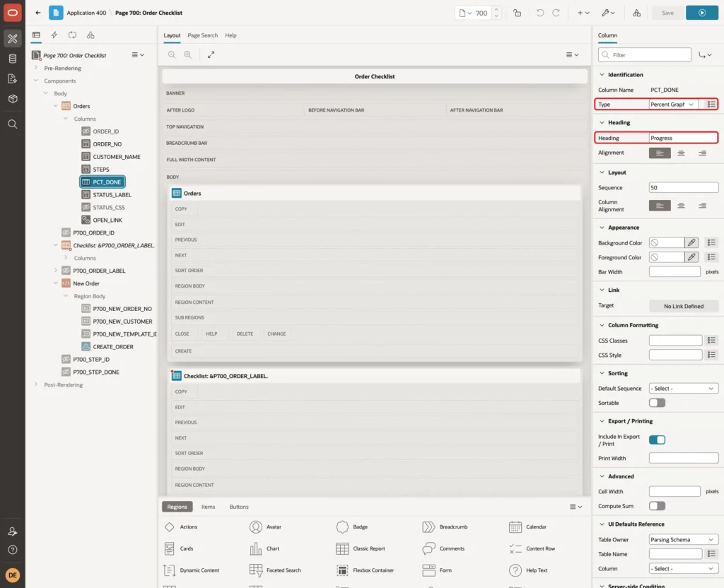Select the CREATE_ORDER button in the tree

tap(112, 346)
